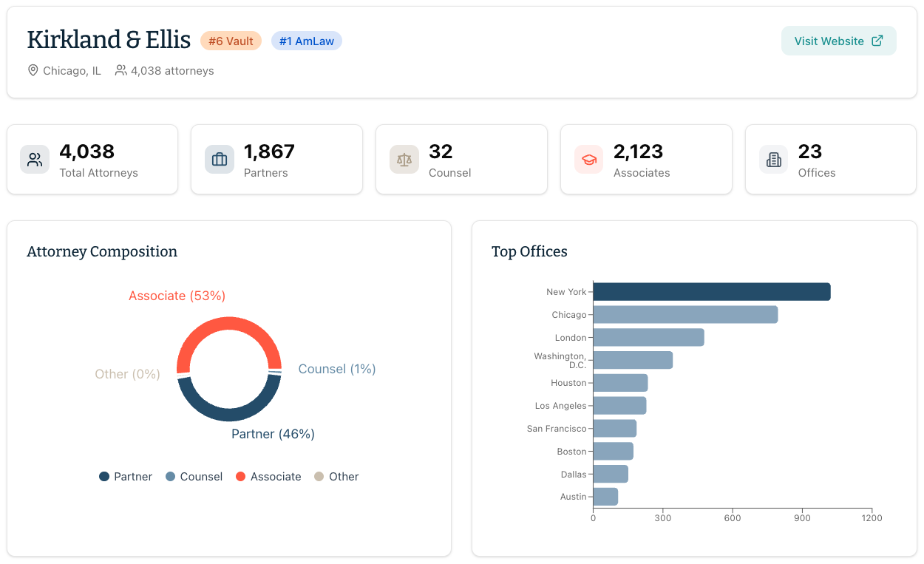Viewport: 924px width, 564px height.
Task: Click the external link icon in Visit Website
Action: [x=877, y=41]
